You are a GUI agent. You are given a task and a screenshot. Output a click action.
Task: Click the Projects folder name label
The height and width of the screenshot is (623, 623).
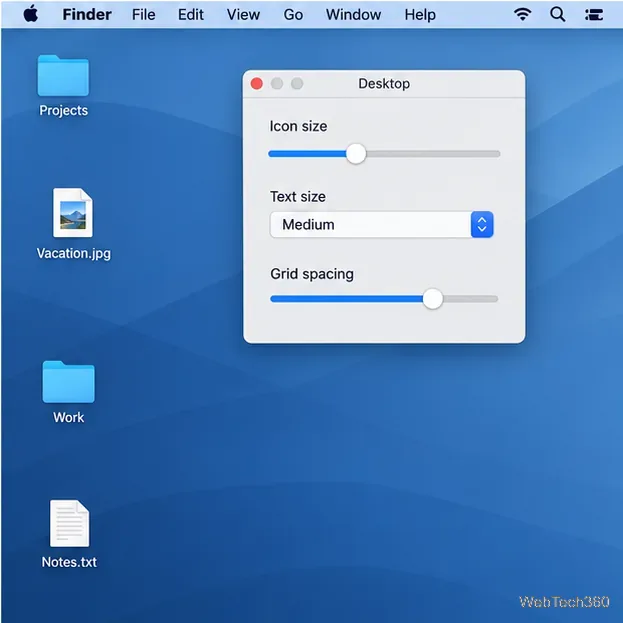tap(64, 110)
